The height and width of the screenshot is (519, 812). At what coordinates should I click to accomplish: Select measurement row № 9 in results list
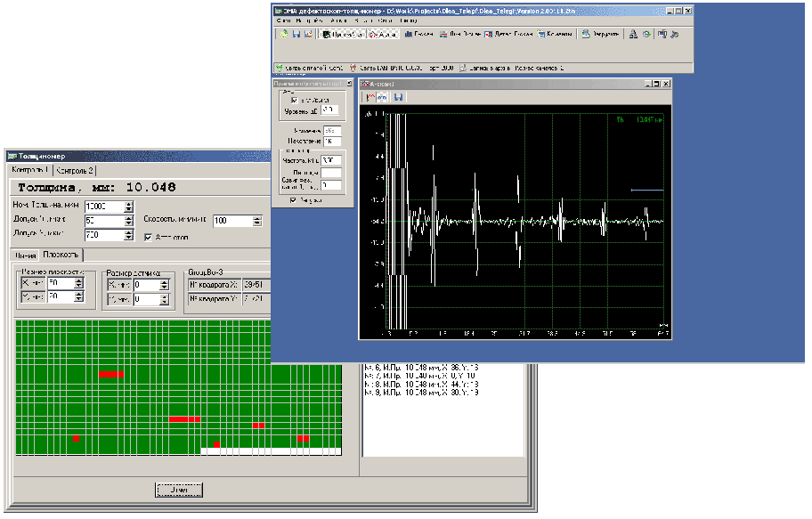pyautogui.click(x=421, y=393)
